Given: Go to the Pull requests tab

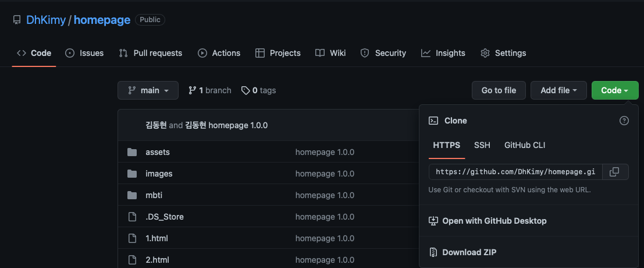Looking at the screenshot, I should 150,53.
